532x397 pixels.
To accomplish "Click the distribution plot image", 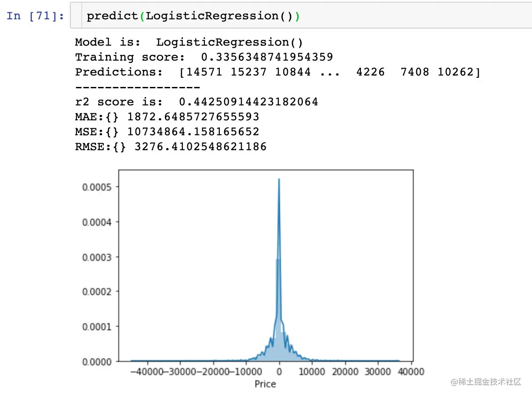I will (x=253, y=278).
